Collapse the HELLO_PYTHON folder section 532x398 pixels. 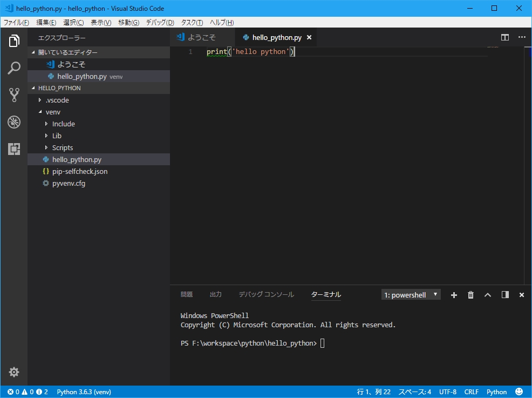[x=99, y=88]
